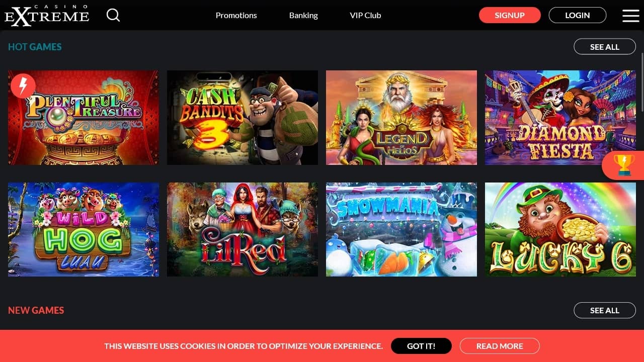This screenshot has height=362, width=644.
Task: Launch the Cash Bandits 3 game
Action: [243, 118]
